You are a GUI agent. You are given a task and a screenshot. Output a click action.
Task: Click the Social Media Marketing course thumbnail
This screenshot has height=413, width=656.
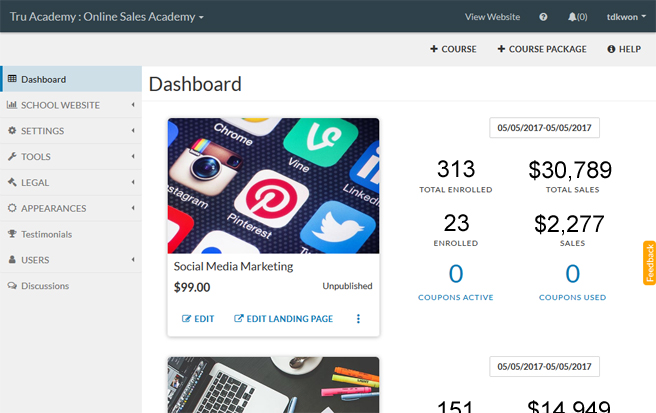pos(274,186)
